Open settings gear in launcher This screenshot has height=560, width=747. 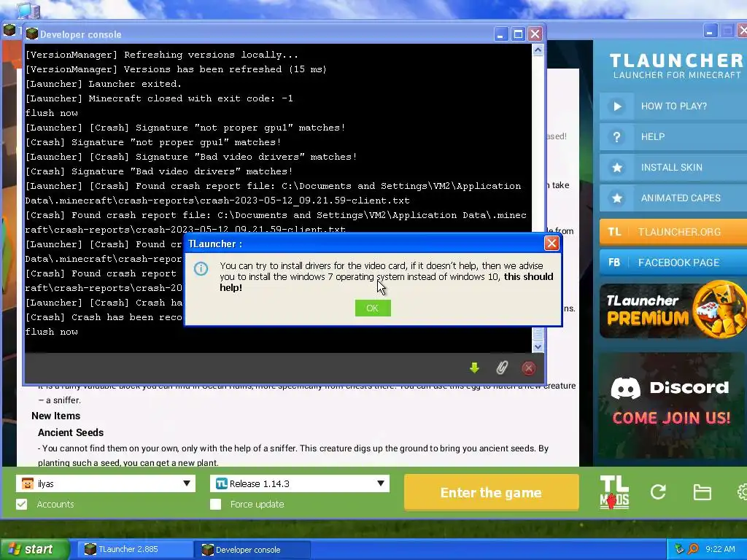742,492
